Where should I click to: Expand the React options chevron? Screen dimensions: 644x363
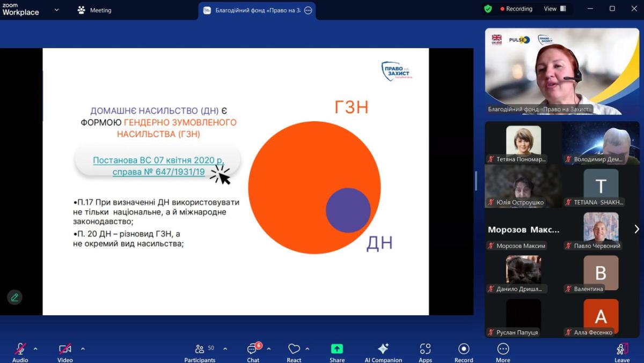(307, 349)
